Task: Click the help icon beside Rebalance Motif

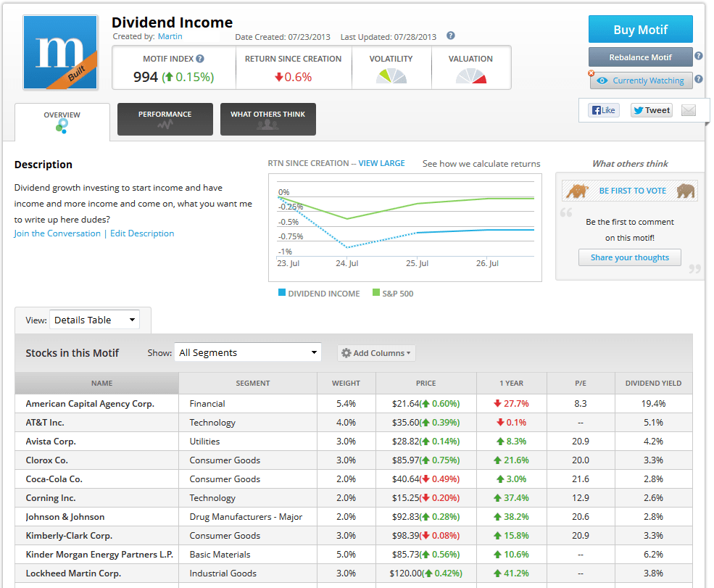Action: pos(699,56)
